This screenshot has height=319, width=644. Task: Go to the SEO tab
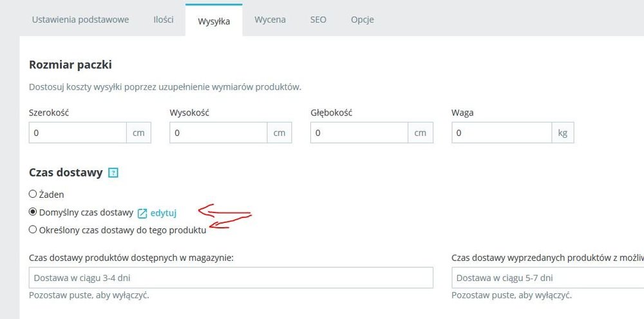pyautogui.click(x=318, y=19)
